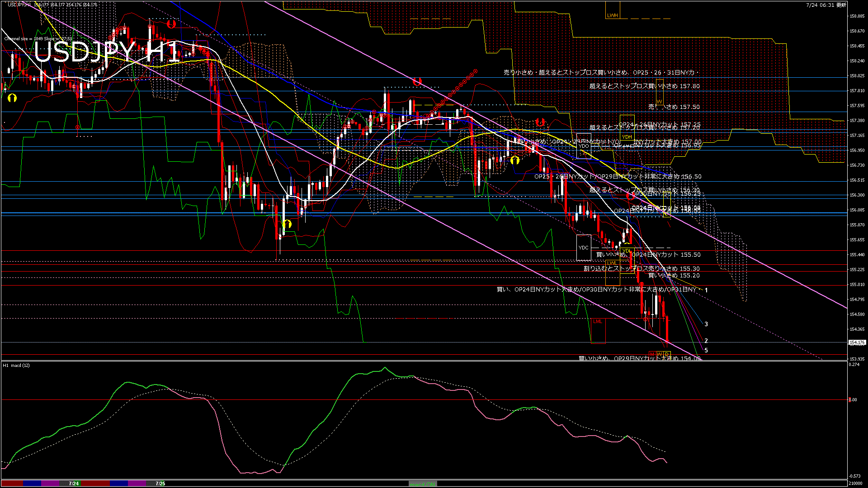Click red down-arrow beside the red dot trail
The height and width of the screenshot is (488, 868).
point(417,81)
